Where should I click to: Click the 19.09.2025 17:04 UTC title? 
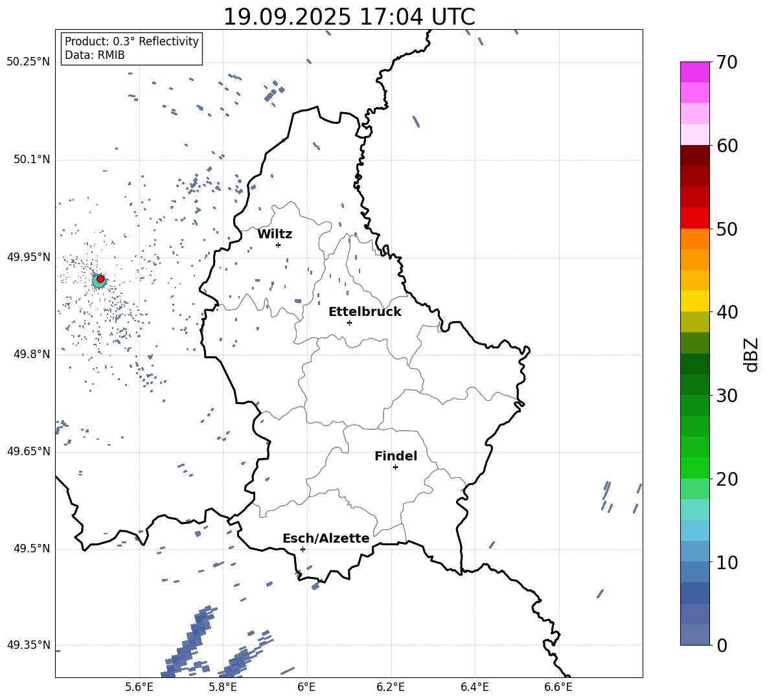(x=349, y=17)
